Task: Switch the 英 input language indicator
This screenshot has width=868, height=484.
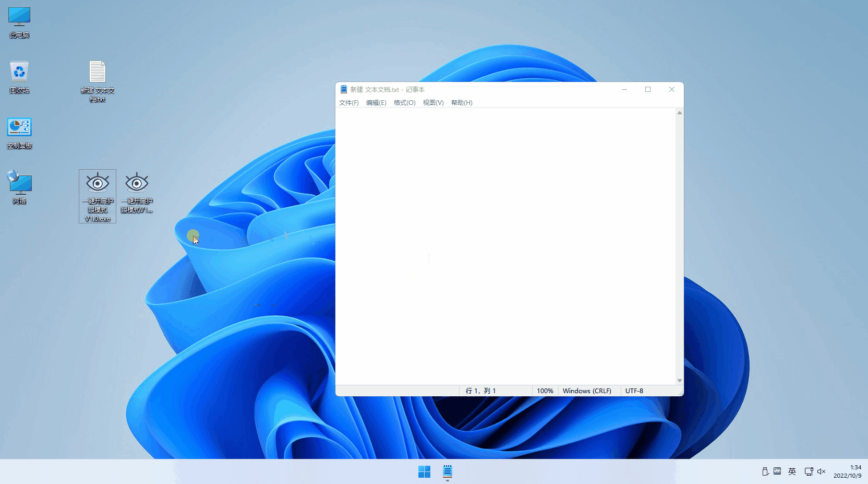Action: (792, 471)
